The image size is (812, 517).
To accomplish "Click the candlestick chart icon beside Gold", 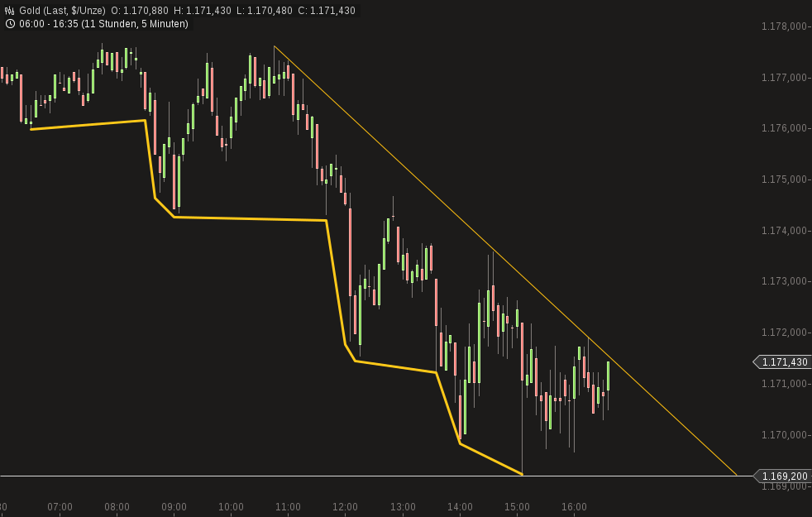I will pyautogui.click(x=9, y=9).
